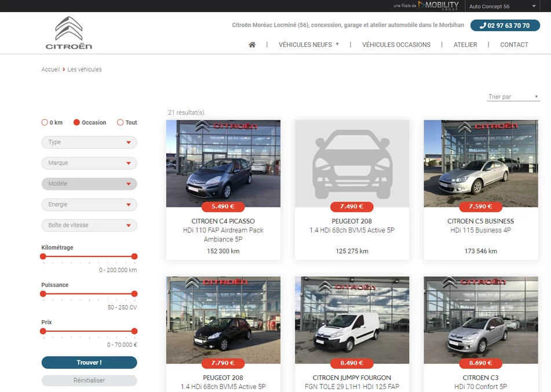Expand the Energie dropdown
Viewport: 551px width, 392px height.
click(x=89, y=204)
